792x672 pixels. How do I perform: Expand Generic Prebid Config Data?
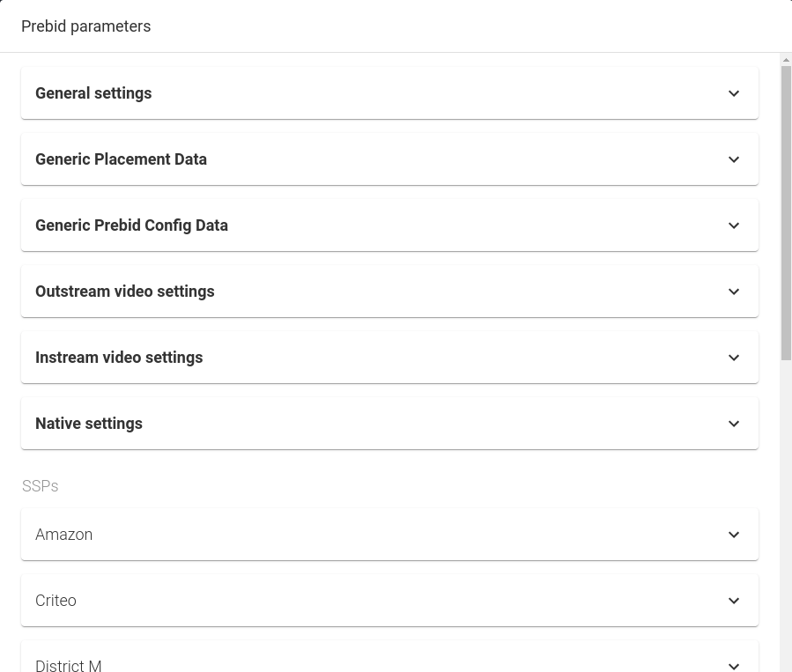(389, 225)
